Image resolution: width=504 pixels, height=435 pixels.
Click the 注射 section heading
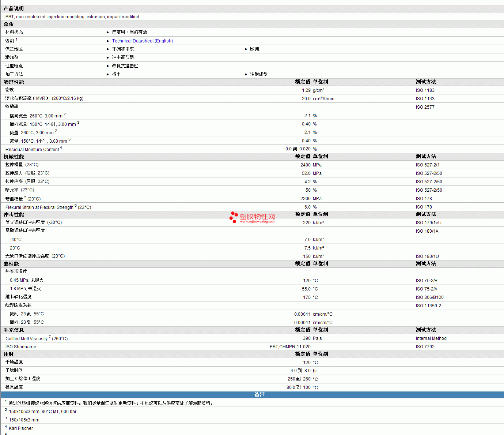click(x=9, y=354)
